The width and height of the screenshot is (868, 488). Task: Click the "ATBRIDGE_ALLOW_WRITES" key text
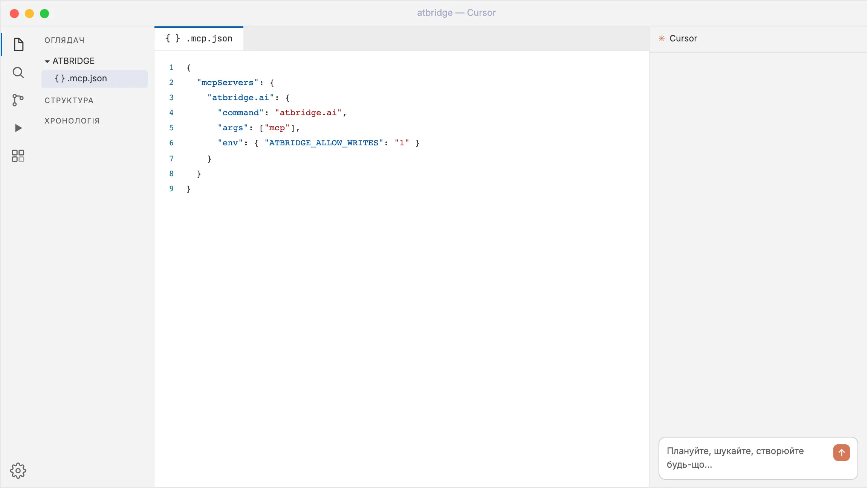(x=324, y=143)
